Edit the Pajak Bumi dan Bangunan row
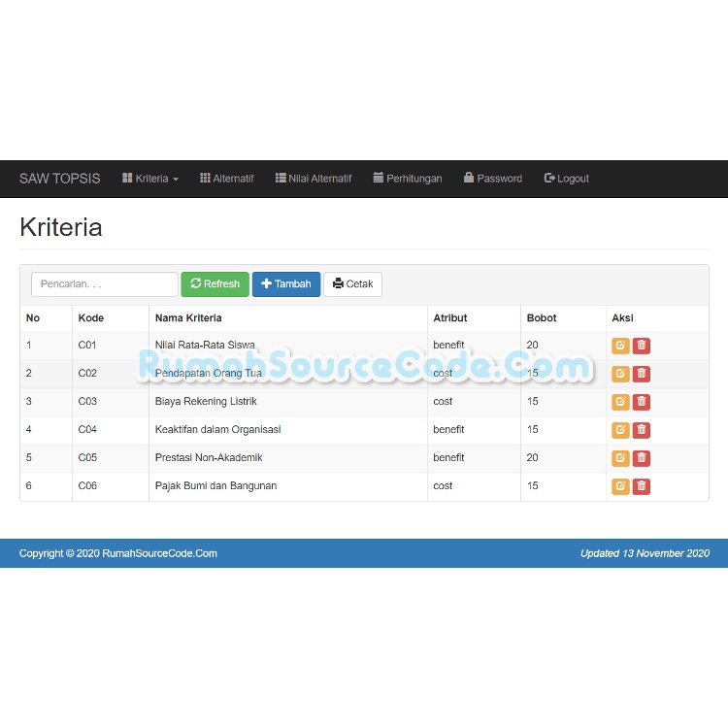Screen dimensions: 728x728 (620, 486)
